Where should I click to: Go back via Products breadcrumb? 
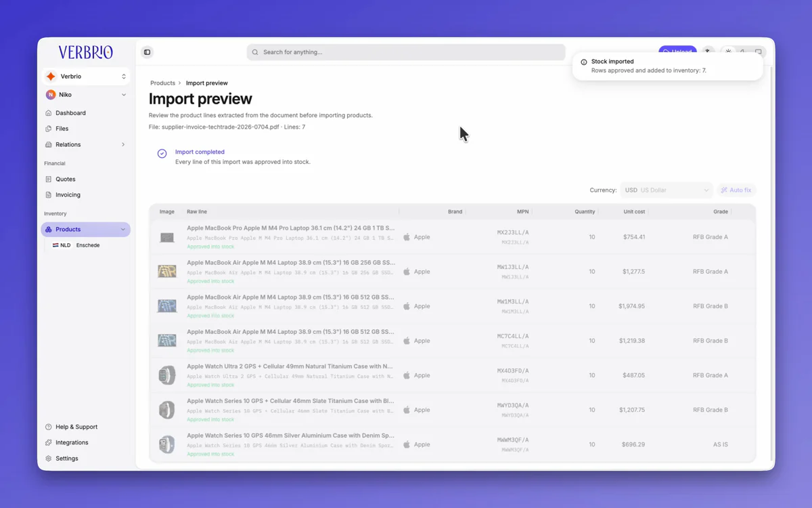(x=163, y=83)
